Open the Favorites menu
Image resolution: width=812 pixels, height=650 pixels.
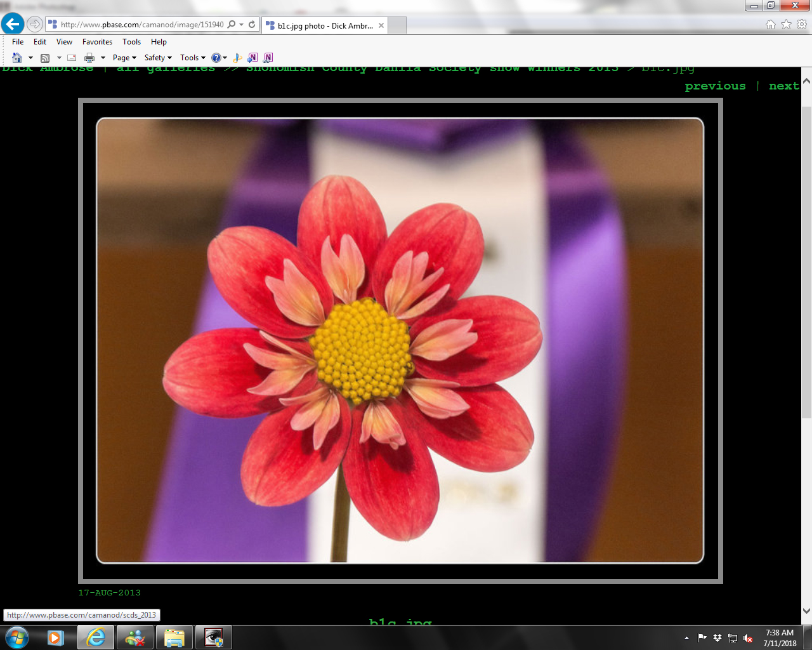[x=97, y=42]
